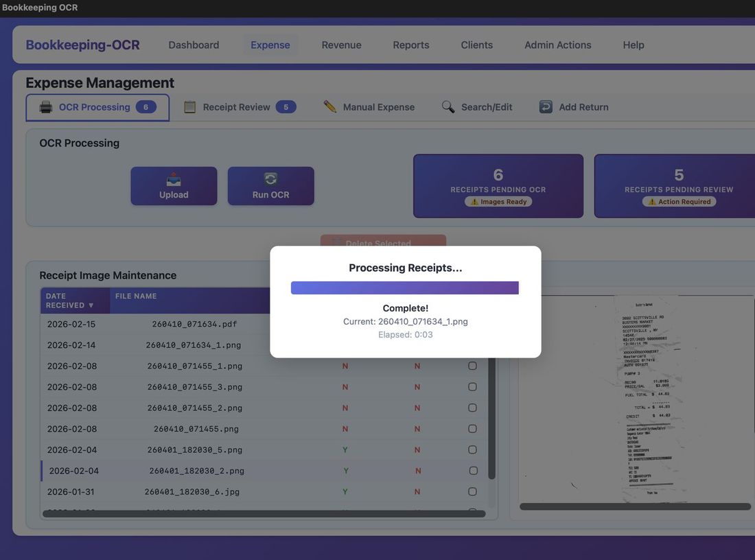The height and width of the screenshot is (560, 755).
Task: Switch to the Receipt Review tab
Action: pos(237,106)
